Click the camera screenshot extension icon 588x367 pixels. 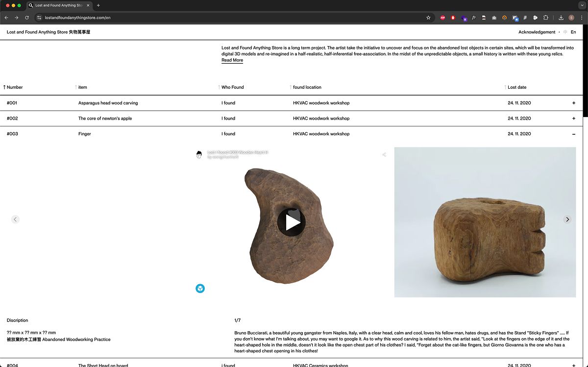click(x=494, y=18)
